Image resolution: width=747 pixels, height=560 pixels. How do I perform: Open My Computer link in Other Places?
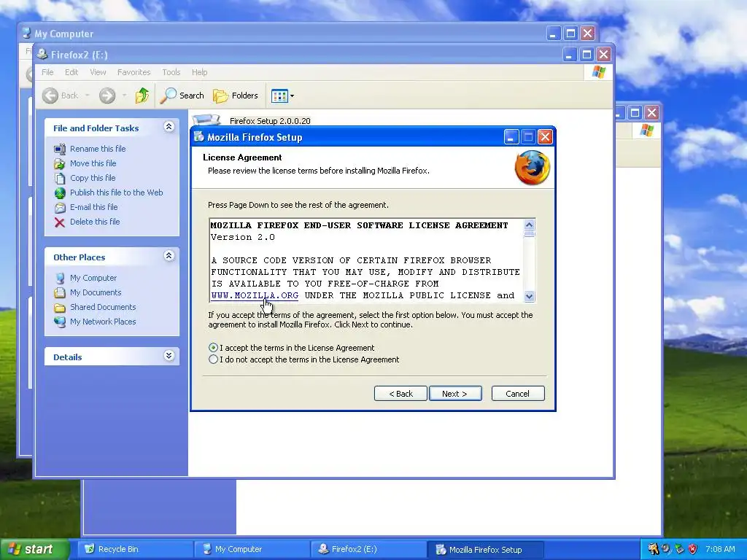(x=93, y=278)
